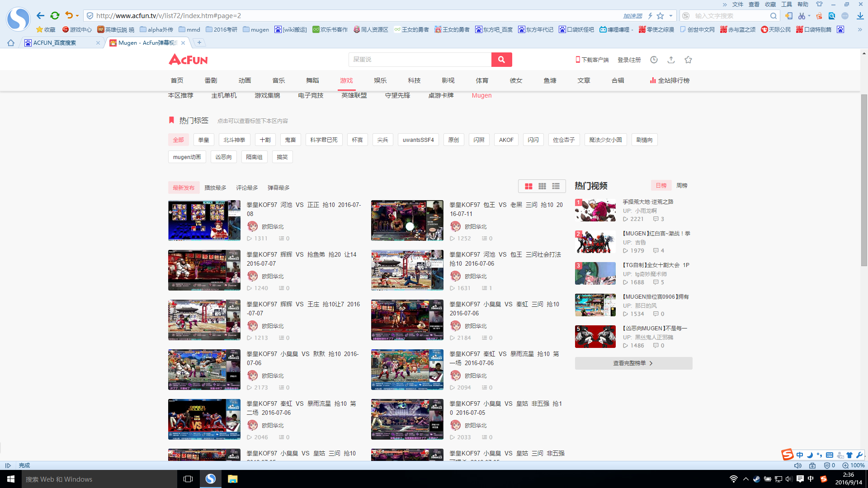
Task: Click the lightning accelerator icon in address bar
Action: tap(650, 16)
